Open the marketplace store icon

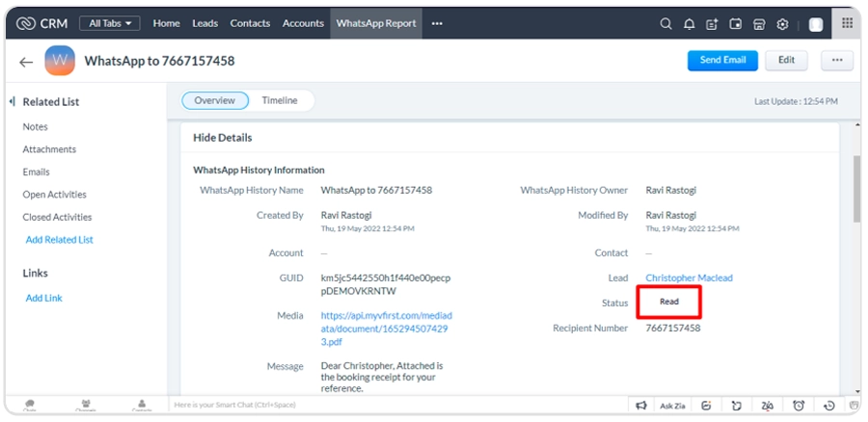(759, 23)
